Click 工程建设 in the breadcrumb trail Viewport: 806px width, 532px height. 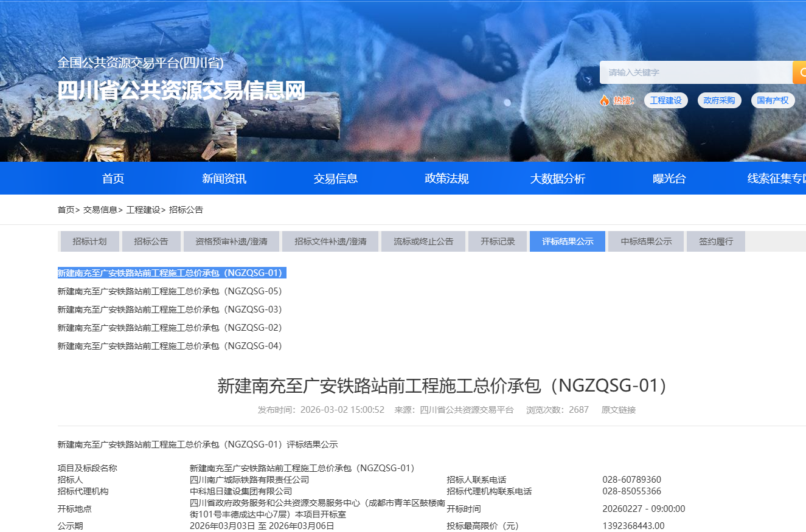(x=143, y=210)
